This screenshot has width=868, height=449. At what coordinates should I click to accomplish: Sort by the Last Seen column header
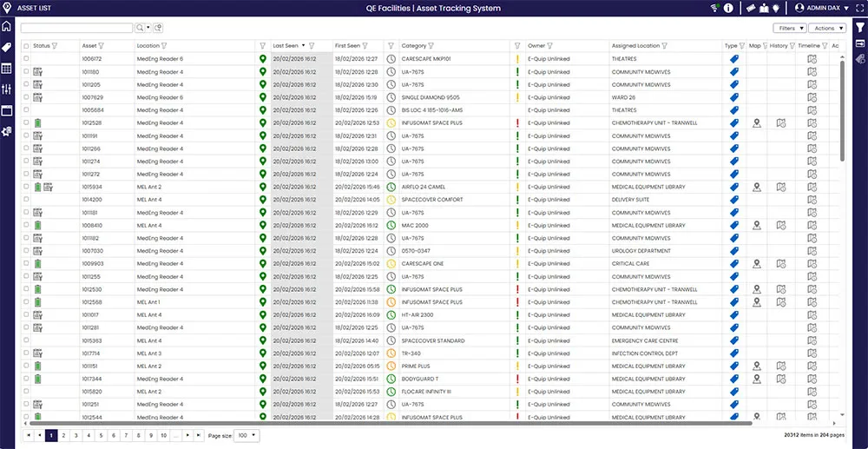point(286,46)
